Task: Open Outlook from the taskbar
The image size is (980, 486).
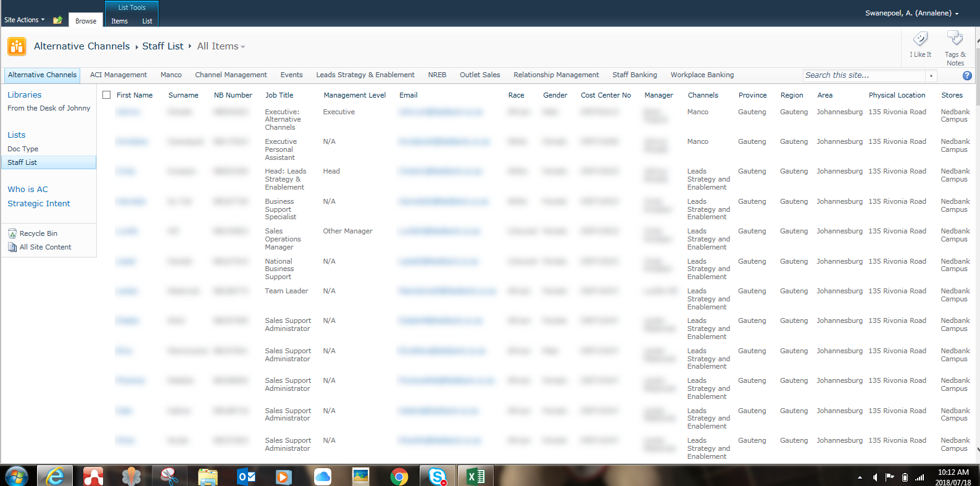Action: click(246, 476)
